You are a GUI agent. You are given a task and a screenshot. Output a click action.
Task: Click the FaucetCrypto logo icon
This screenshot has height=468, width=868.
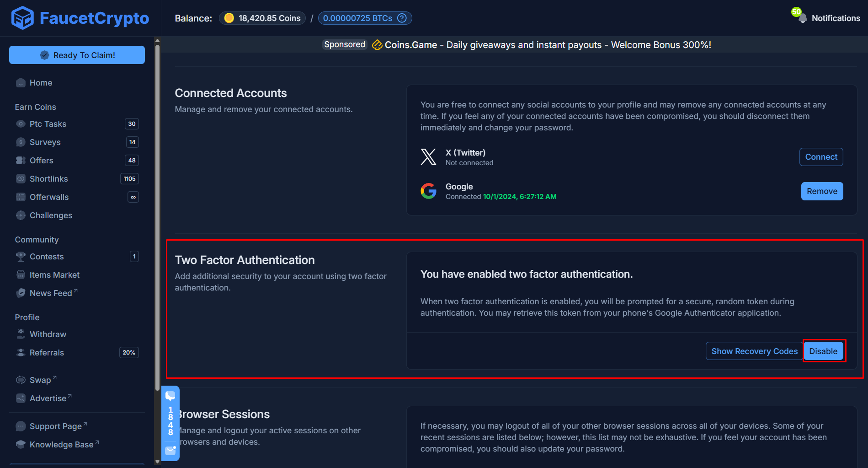22,18
